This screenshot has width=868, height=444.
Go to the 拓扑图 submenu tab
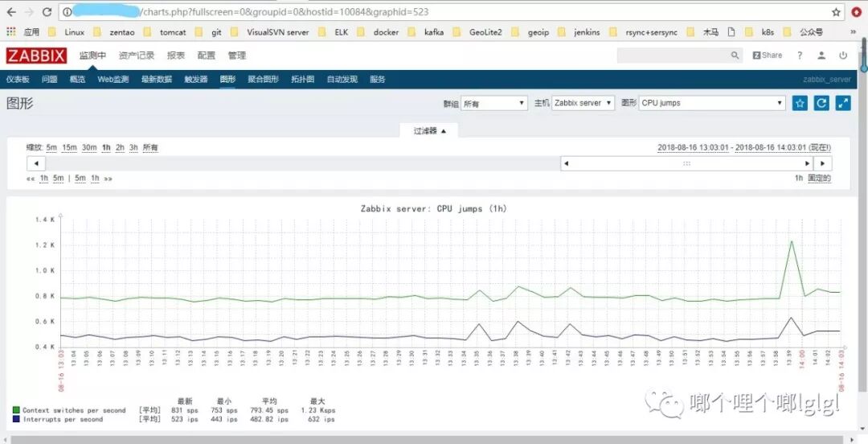click(x=303, y=80)
